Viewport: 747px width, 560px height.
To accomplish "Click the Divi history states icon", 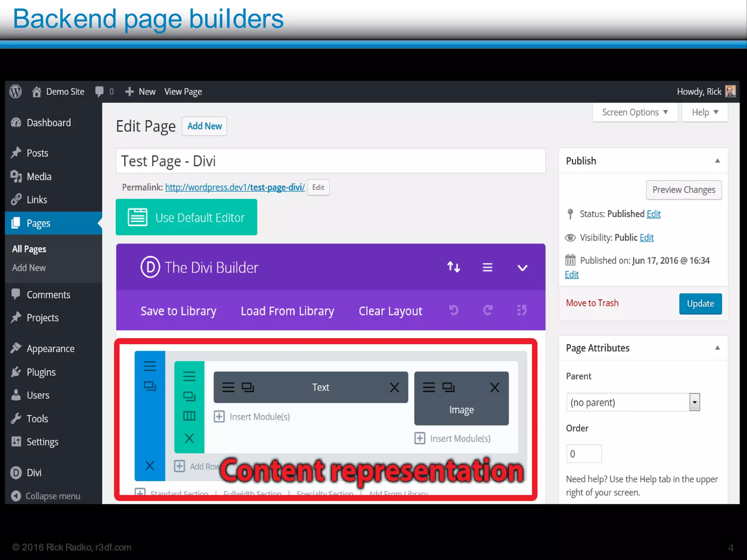I will (522, 310).
